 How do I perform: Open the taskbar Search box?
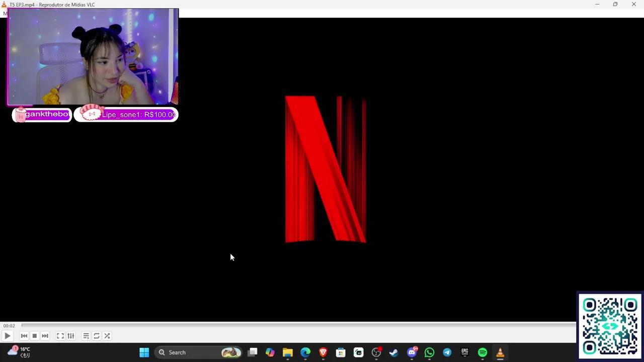point(198,352)
